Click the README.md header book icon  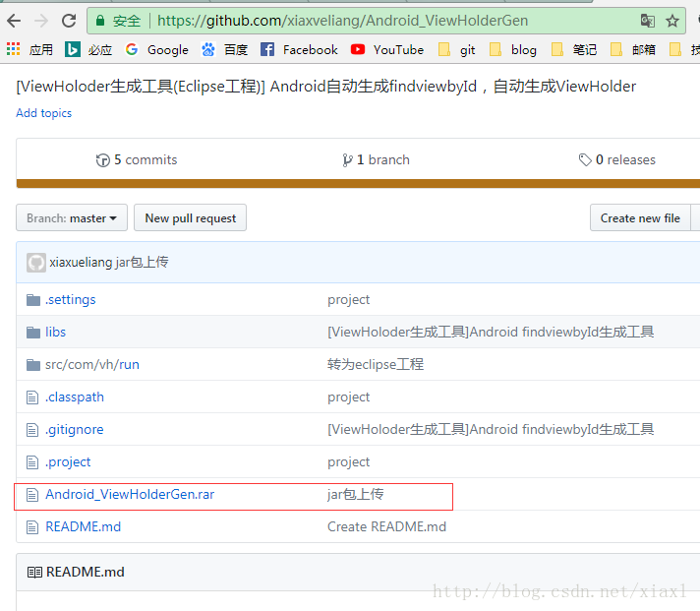tap(34, 573)
